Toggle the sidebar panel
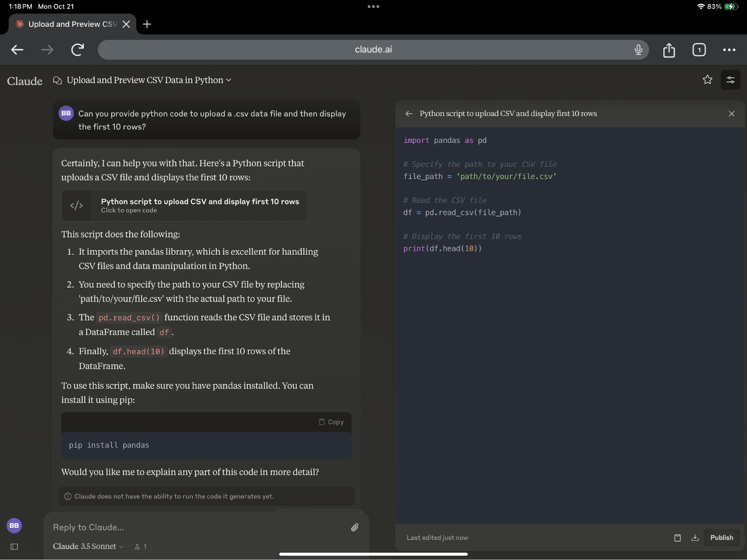 tap(14, 547)
